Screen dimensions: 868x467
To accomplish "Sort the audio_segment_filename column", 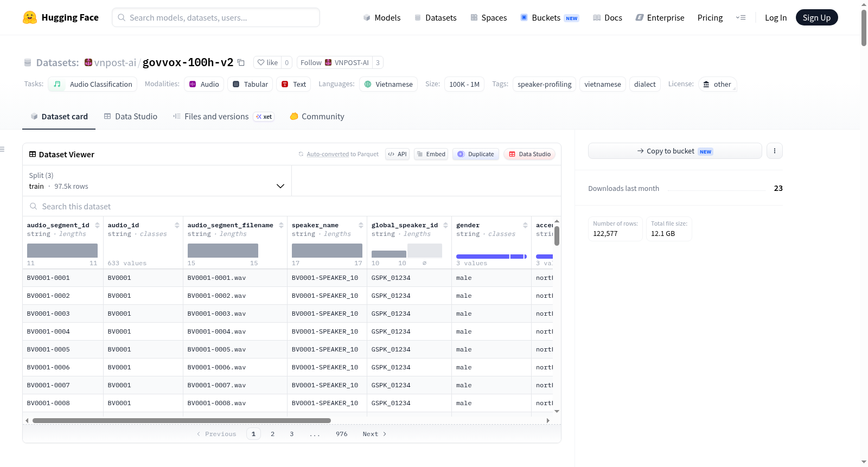I will [x=281, y=225].
